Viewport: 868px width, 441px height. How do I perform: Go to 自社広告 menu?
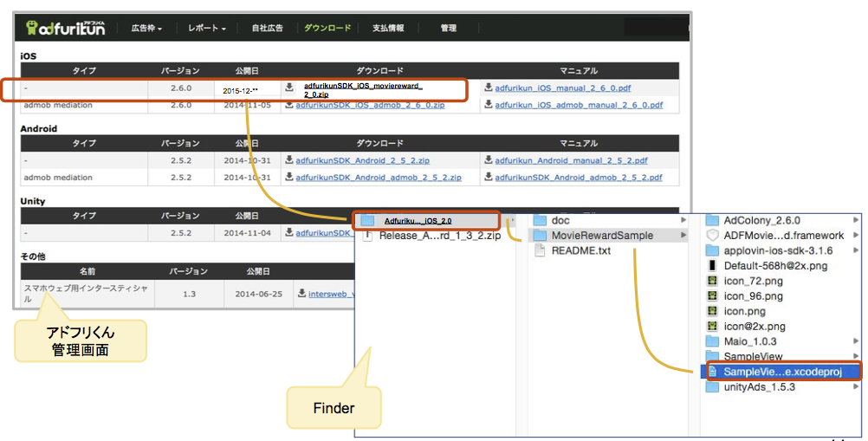[x=268, y=28]
